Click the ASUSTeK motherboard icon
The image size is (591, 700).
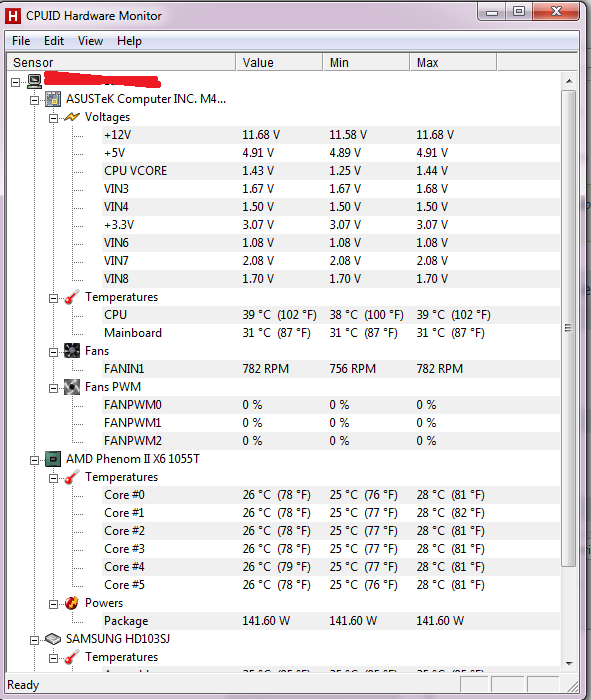[53, 99]
